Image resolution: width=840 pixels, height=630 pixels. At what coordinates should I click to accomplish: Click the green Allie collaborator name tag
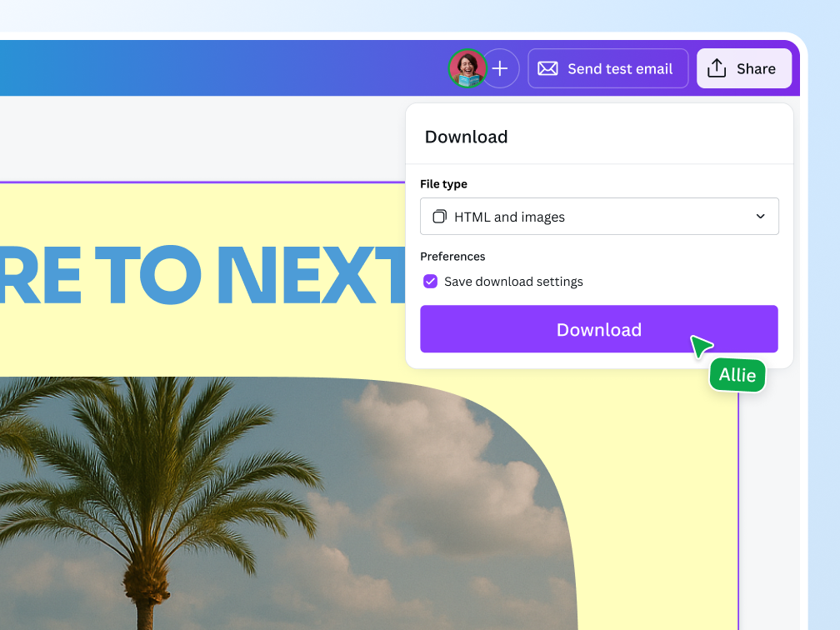(737, 375)
